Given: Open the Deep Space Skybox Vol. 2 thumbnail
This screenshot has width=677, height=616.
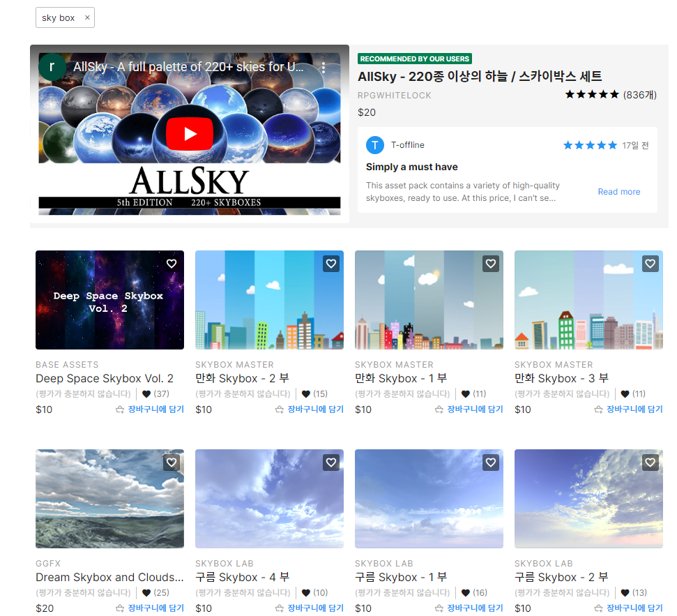Looking at the screenshot, I should (x=109, y=300).
